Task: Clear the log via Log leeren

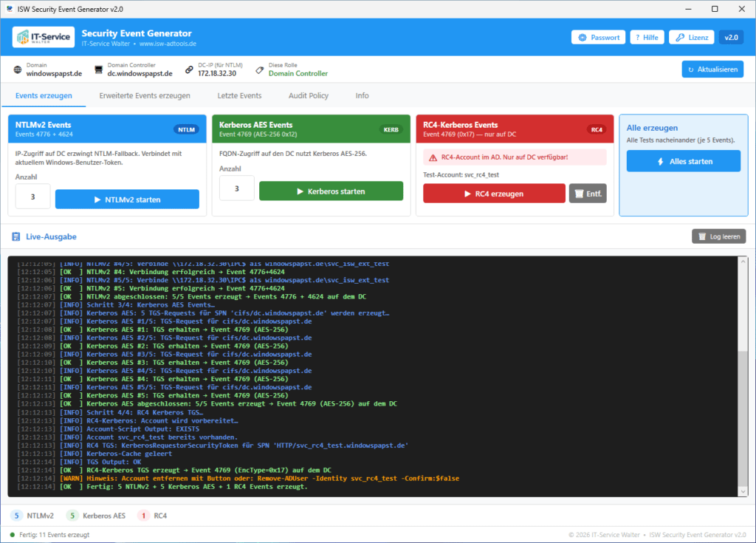Action: (718, 236)
